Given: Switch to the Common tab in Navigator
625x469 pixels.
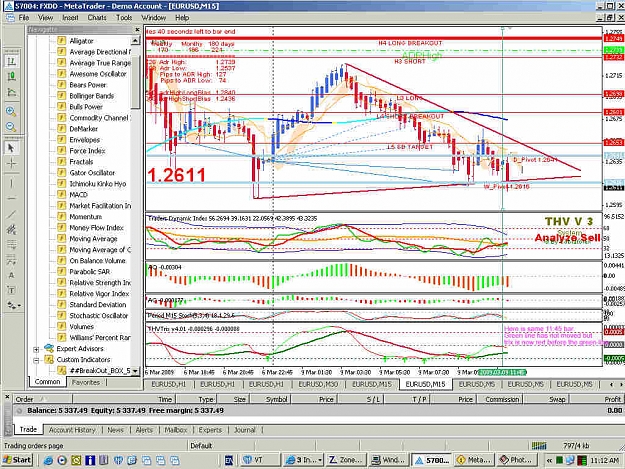Looking at the screenshot, I should (x=47, y=382).
